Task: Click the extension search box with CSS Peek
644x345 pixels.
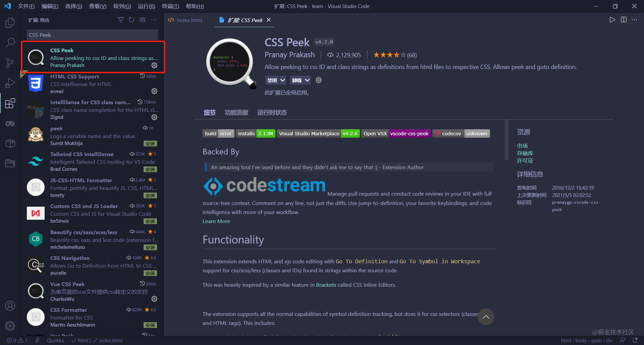Action: click(x=92, y=35)
